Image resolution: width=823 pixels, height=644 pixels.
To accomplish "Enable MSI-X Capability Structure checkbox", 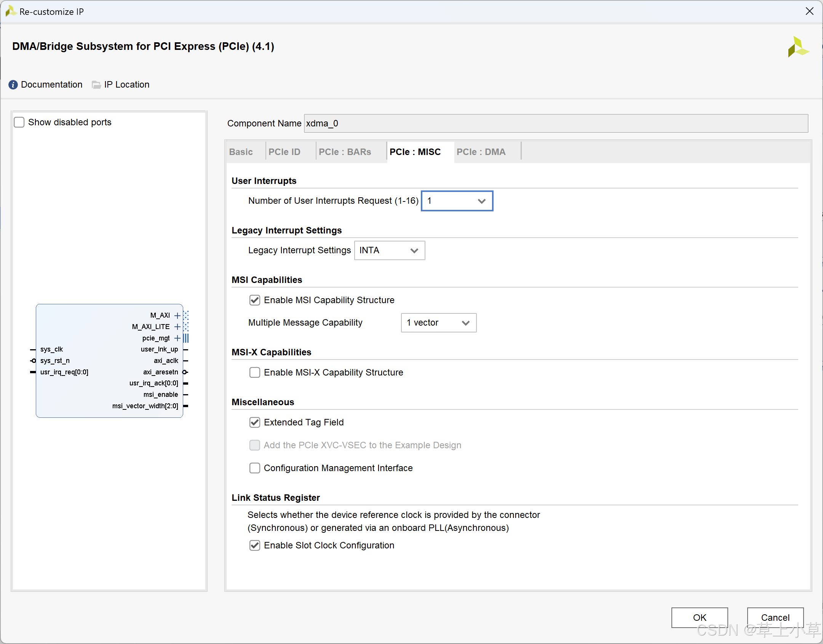I will pyautogui.click(x=255, y=372).
